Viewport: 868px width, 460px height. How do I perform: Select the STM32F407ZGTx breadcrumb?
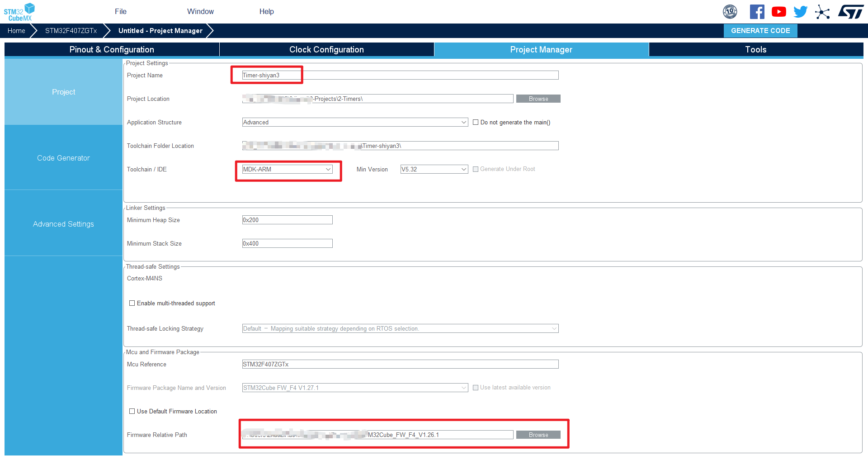(71, 31)
